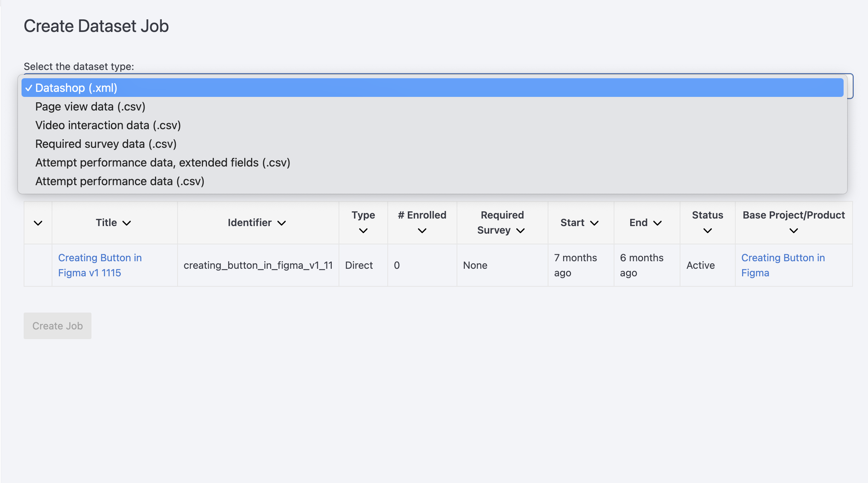Pick Video interaction data (.csv) option
This screenshot has width=868, height=483.
pyautogui.click(x=108, y=125)
